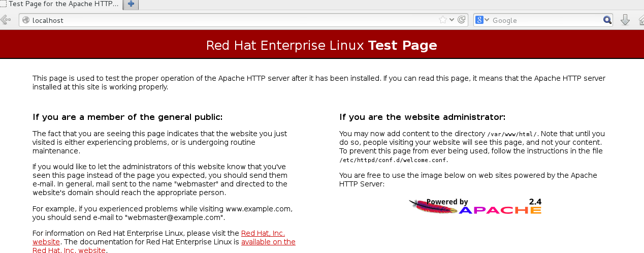The width and height of the screenshot is (644, 253).
Task: Select the Test Page for the Apache tab
Action: point(61,4)
